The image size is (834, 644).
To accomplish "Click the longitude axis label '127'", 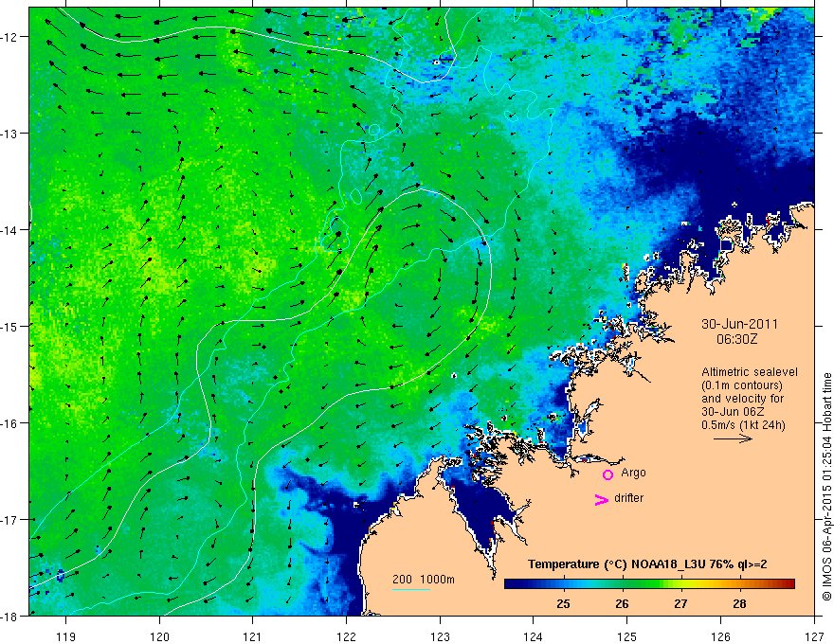I will coord(814,636).
